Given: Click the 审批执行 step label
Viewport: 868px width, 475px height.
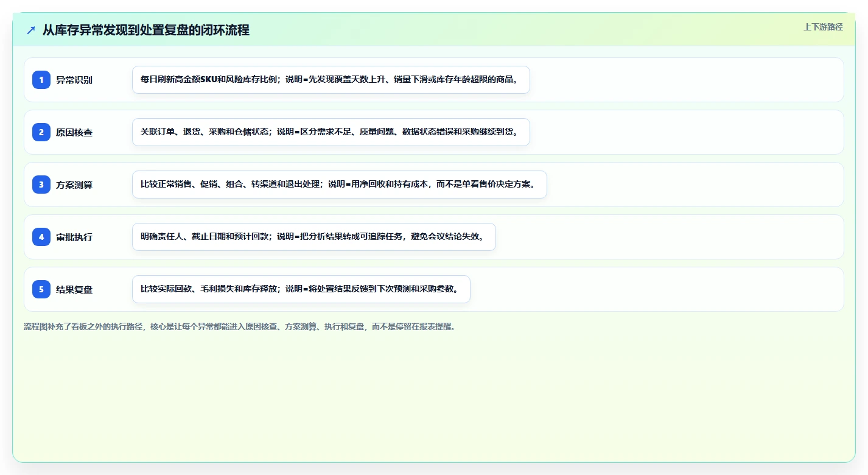Looking at the screenshot, I should [74, 237].
